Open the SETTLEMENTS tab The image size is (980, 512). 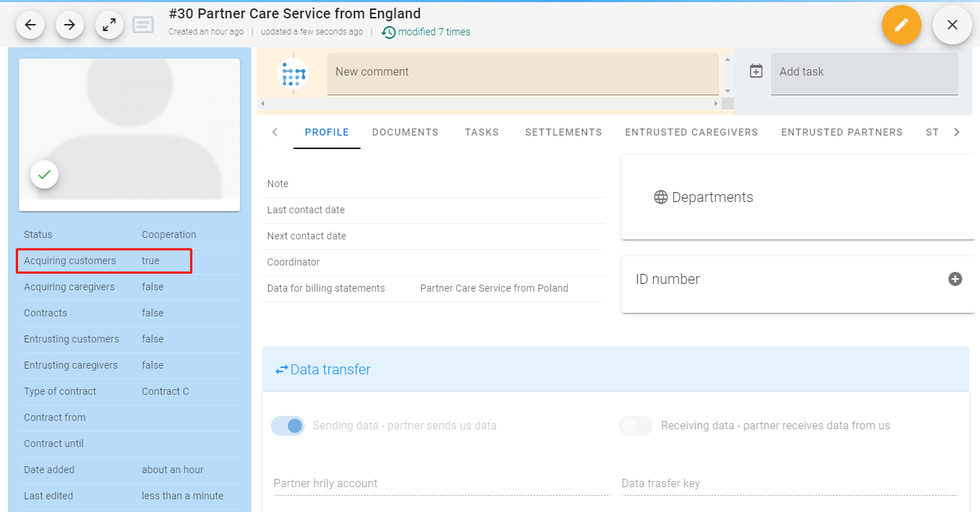(563, 132)
